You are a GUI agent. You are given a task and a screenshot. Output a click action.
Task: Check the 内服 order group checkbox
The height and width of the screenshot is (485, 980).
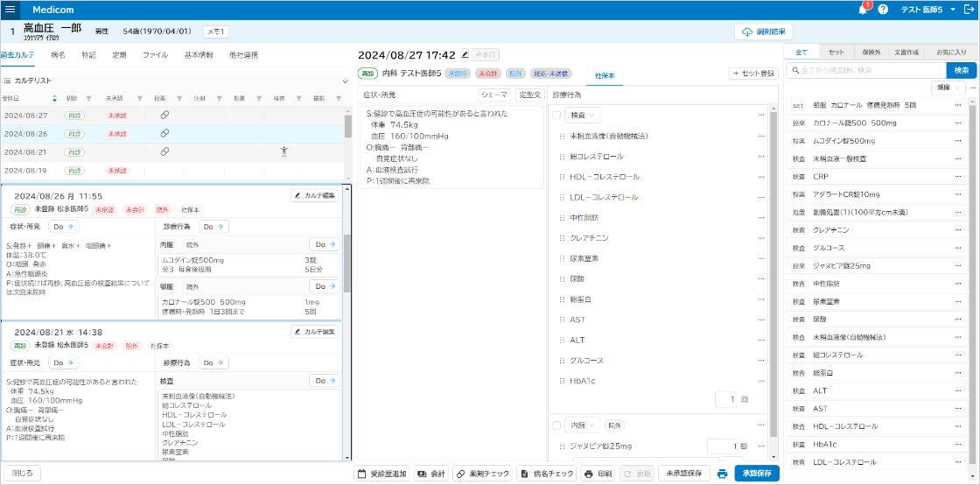556,425
